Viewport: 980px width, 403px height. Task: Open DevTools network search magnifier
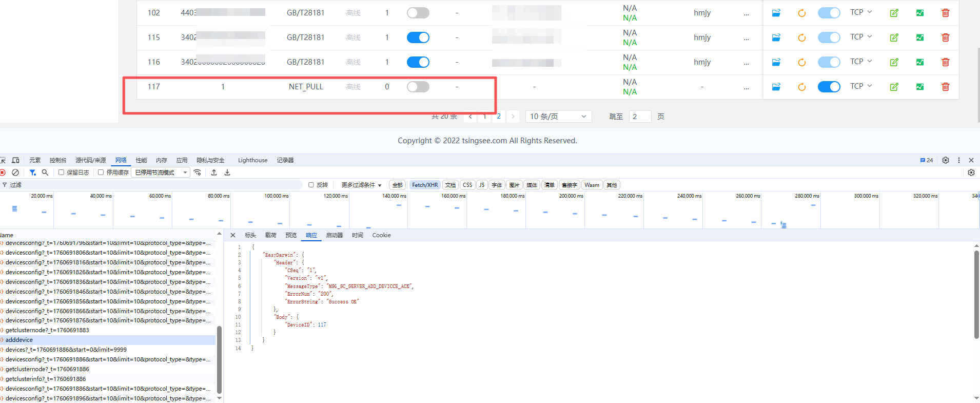[45, 172]
